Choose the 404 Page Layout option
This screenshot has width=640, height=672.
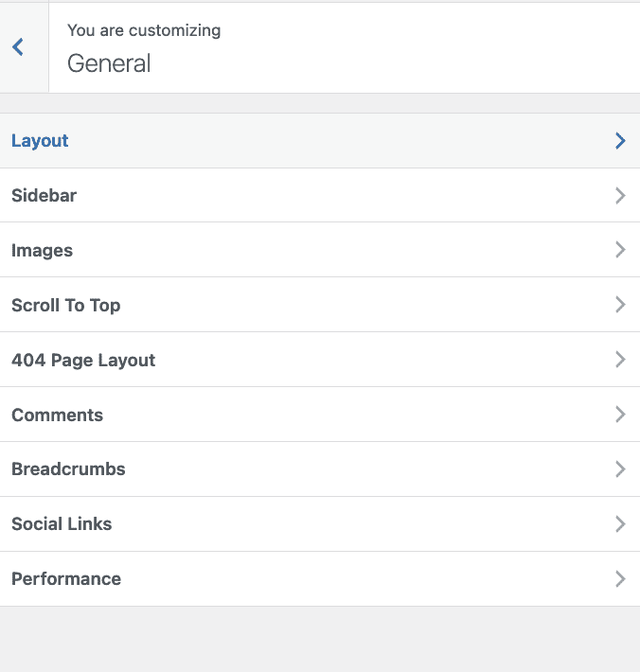click(320, 360)
